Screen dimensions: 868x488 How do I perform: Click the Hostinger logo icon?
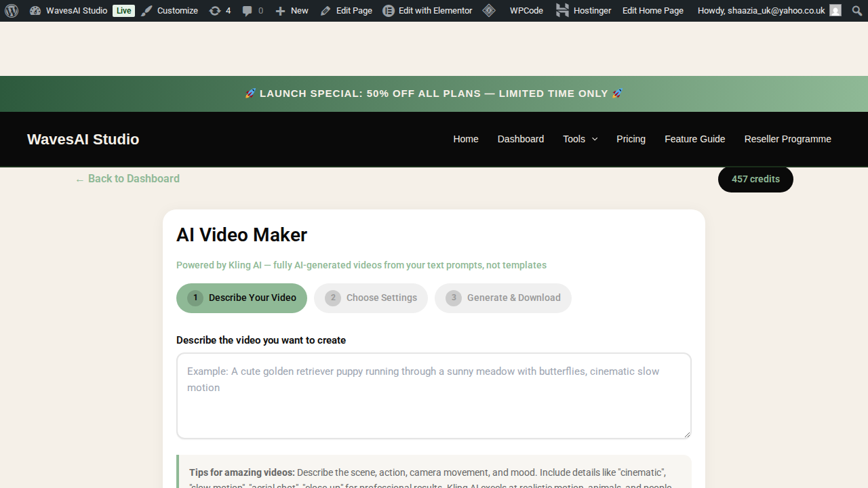[x=562, y=10]
